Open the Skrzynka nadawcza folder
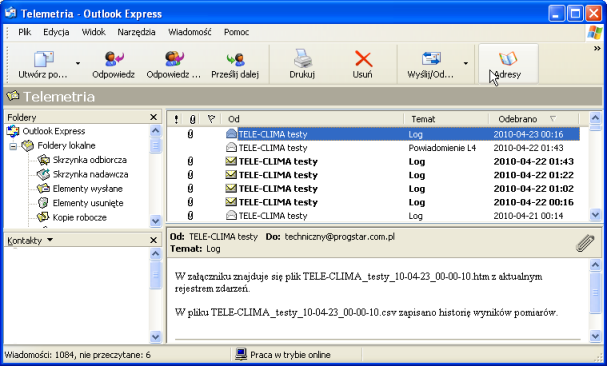Image resolution: width=607 pixels, height=366 pixels. coord(90,174)
